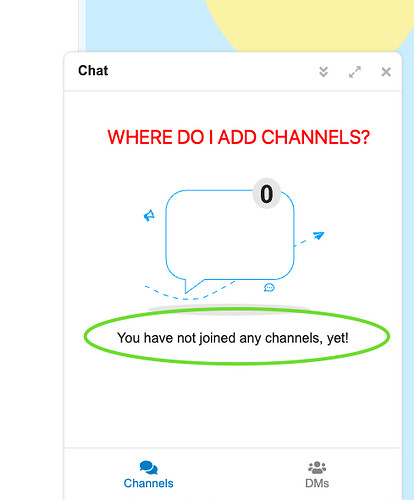Click the yellow circle in background
Image resolution: width=414 pixels, height=500 pixels.
tap(309, 23)
